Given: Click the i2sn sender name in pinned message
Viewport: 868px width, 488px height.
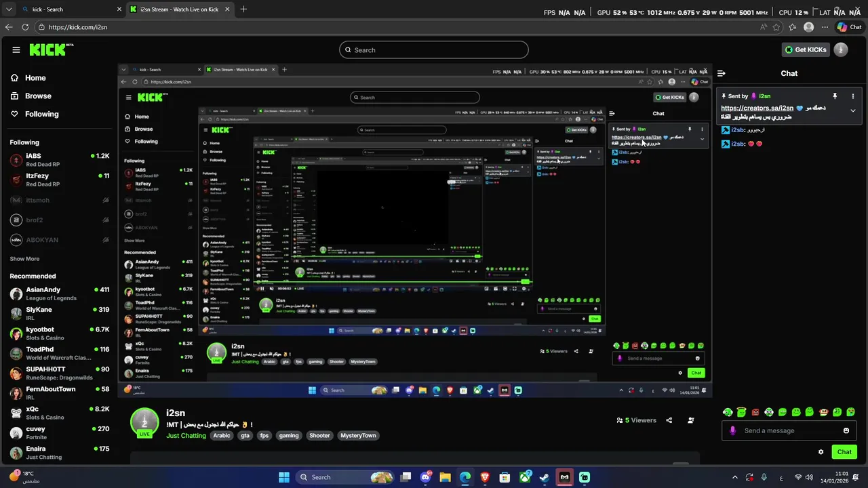Looking at the screenshot, I should (764, 96).
